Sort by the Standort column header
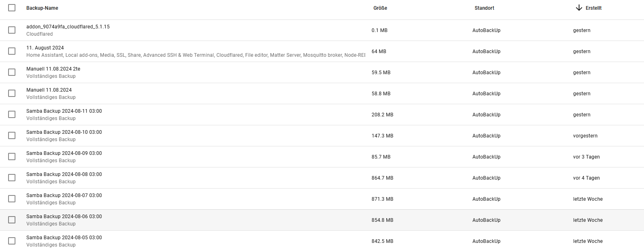 484,8
